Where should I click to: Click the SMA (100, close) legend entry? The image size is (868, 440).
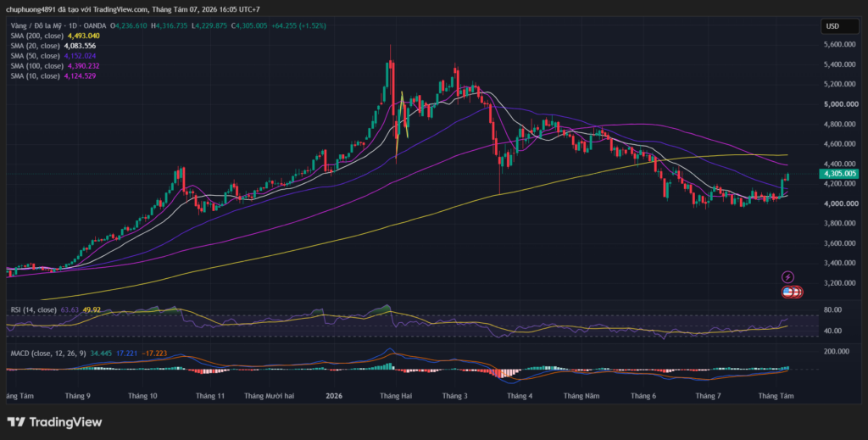click(x=36, y=66)
